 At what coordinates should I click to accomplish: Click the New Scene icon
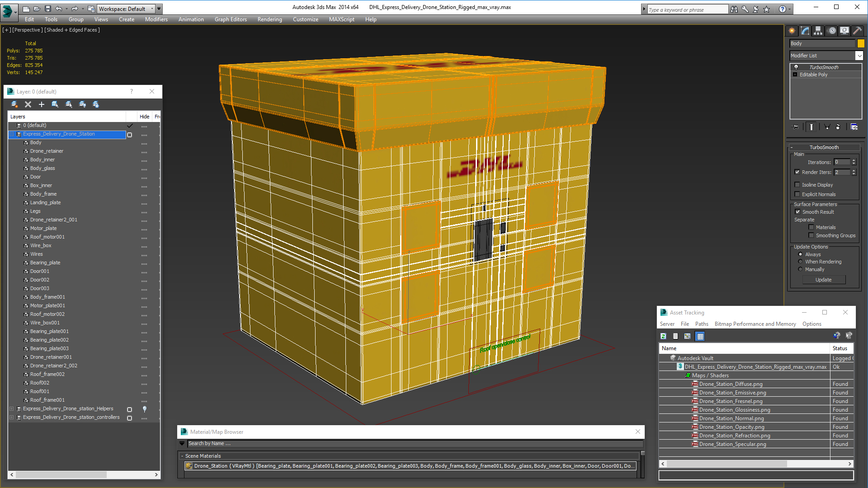pos(26,9)
